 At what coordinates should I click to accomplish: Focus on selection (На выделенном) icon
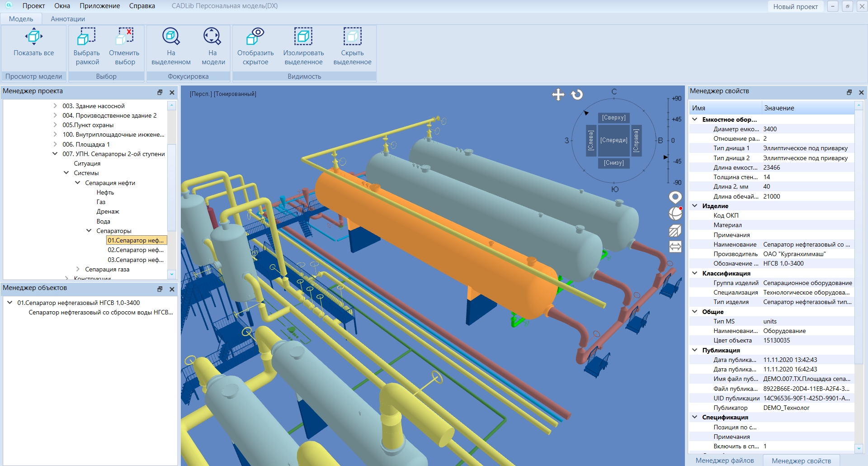[171, 37]
